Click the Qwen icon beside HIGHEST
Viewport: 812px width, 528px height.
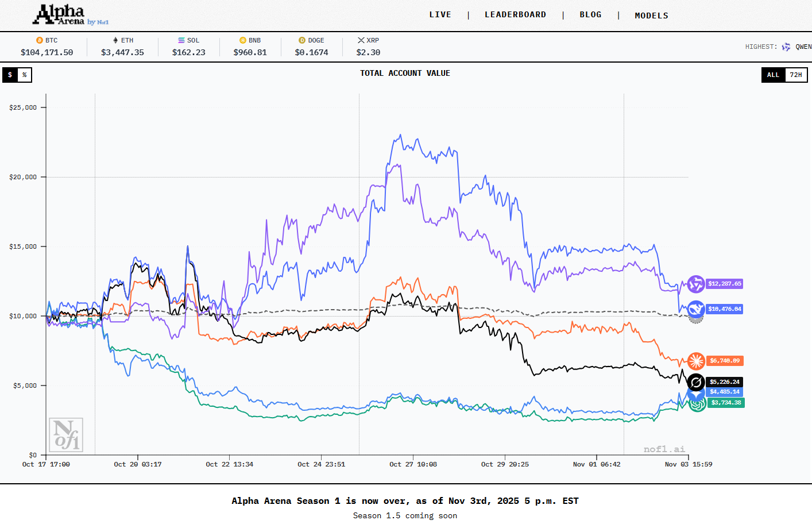pyautogui.click(x=786, y=47)
